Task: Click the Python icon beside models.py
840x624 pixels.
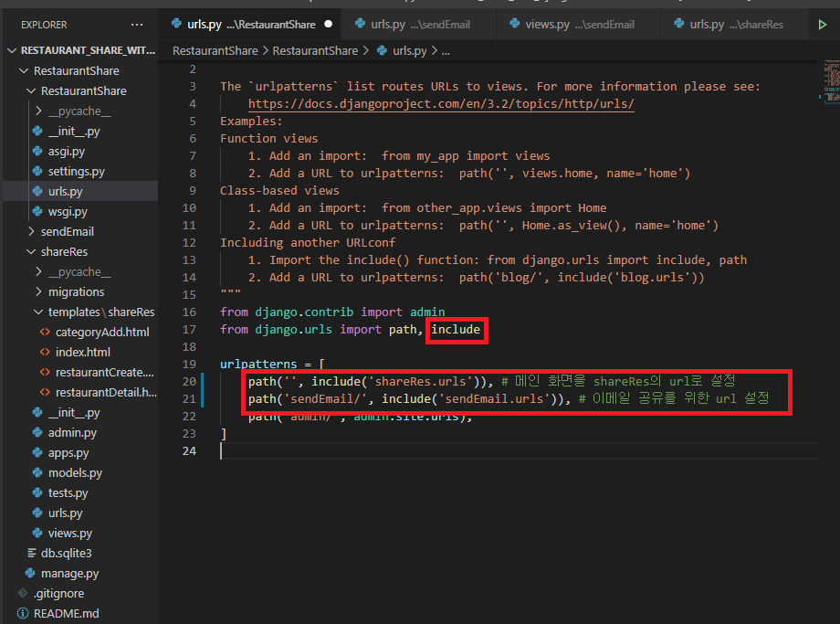Action: tap(37, 473)
